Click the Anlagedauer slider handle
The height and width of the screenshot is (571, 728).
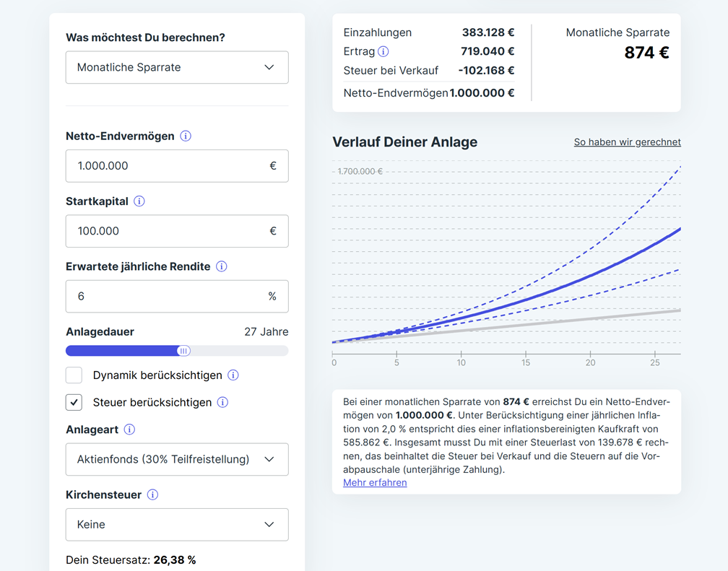tap(183, 351)
